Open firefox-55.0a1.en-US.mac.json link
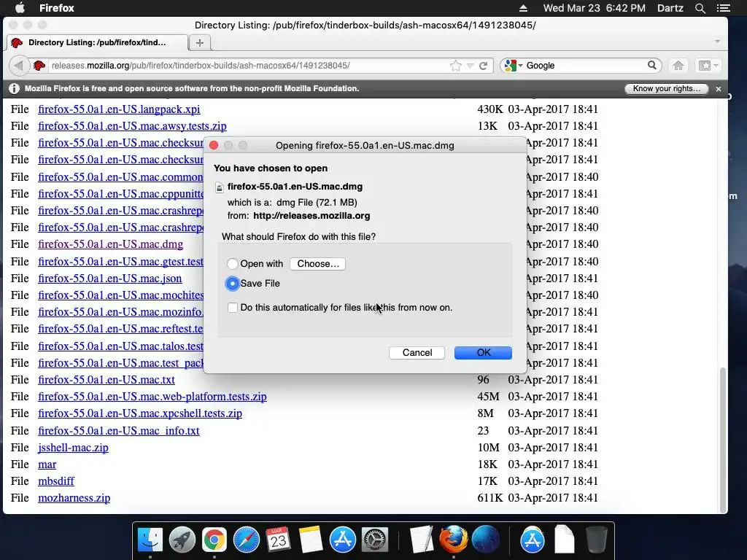This screenshot has height=560, width=747. tap(110, 279)
